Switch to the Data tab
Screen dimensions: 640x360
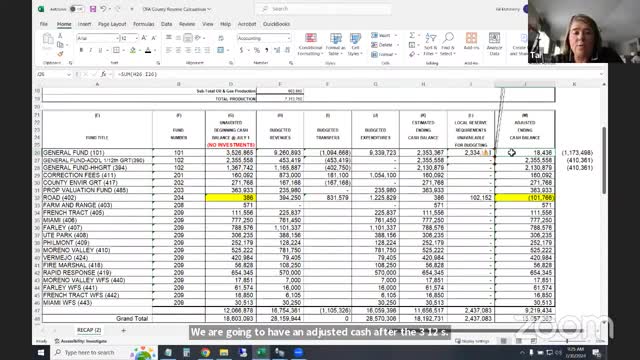coord(167,24)
